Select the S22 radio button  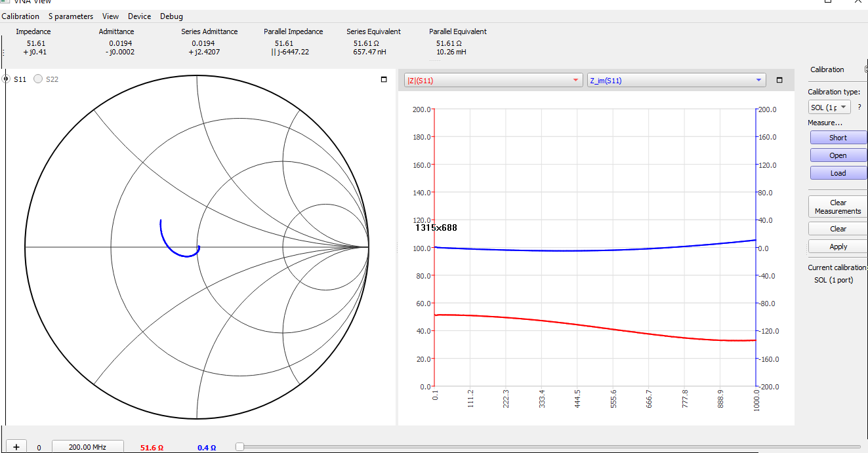coord(38,79)
